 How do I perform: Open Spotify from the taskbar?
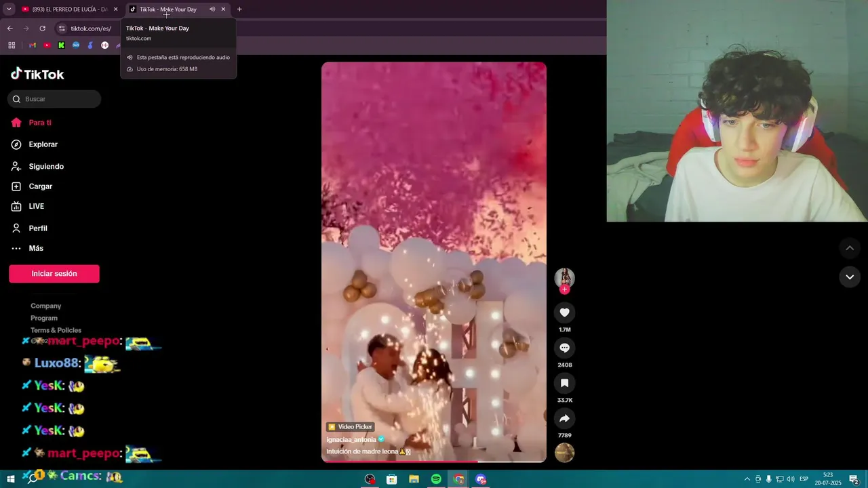[x=436, y=479]
